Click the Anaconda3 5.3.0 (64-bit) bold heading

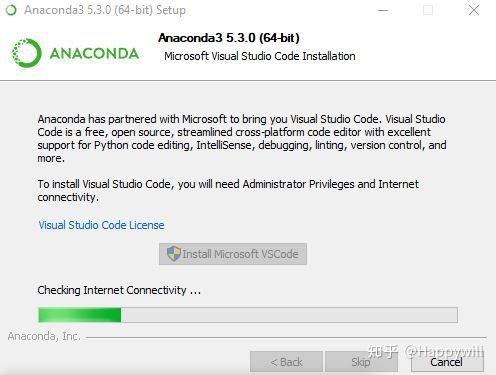(229, 38)
